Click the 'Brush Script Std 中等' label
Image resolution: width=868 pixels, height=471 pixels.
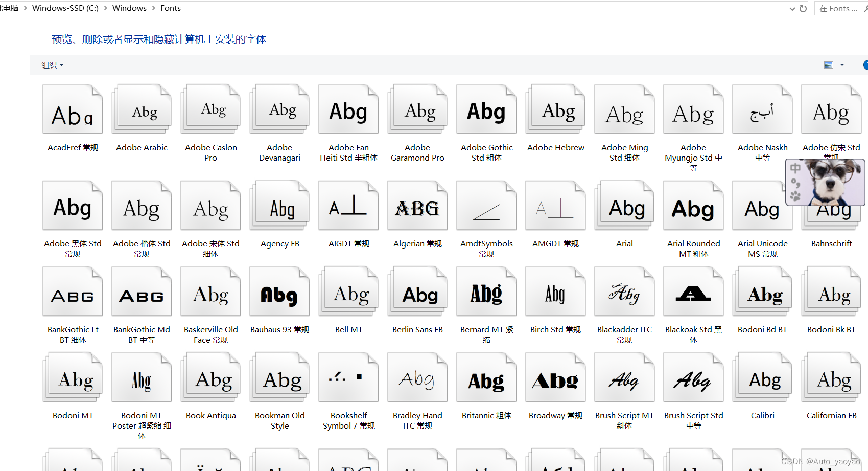pyautogui.click(x=693, y=420)
